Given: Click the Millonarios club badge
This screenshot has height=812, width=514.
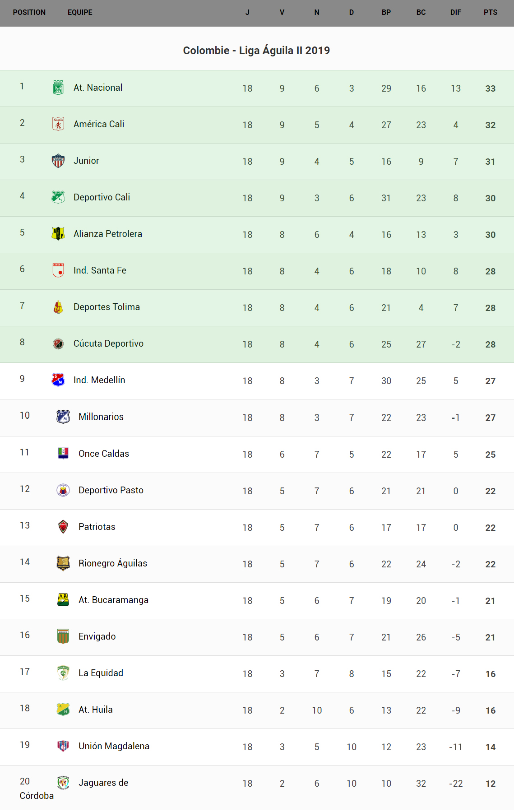Looking at the screenshot, I should point(63,417).
